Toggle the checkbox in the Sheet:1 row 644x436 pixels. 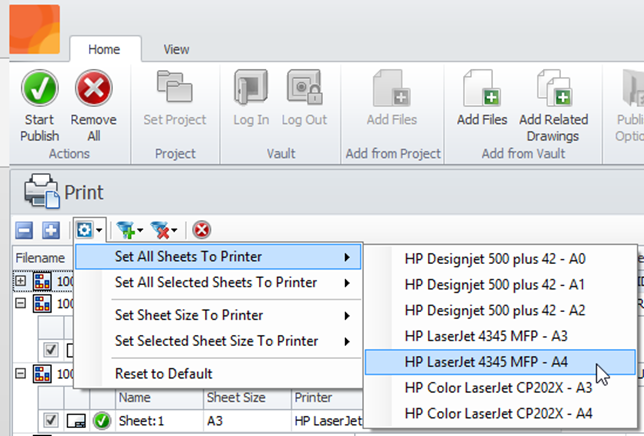pos(51,420)
